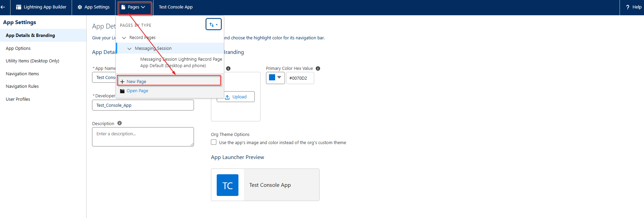Go to Navigation Items settings

[22, 74]
